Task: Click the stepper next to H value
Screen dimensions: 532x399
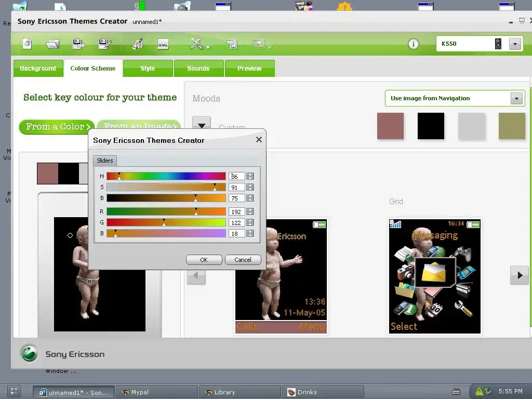Action: [250, 176]
